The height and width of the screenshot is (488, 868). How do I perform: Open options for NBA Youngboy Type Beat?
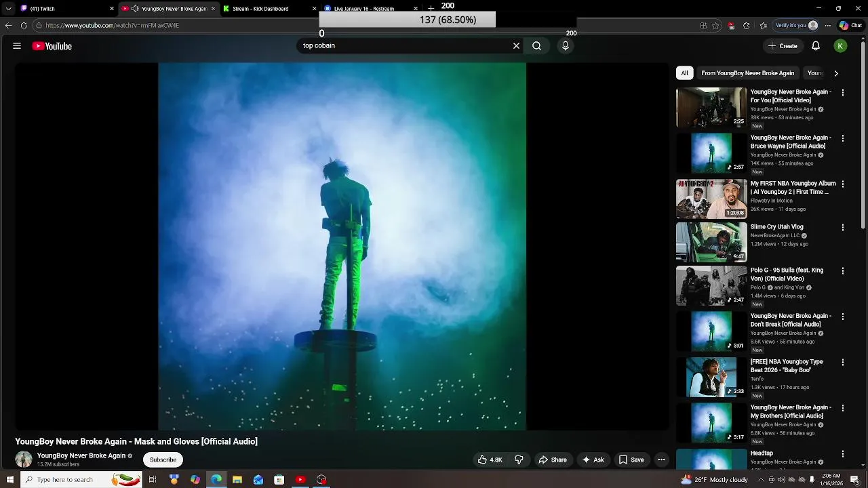click(843, 362)
